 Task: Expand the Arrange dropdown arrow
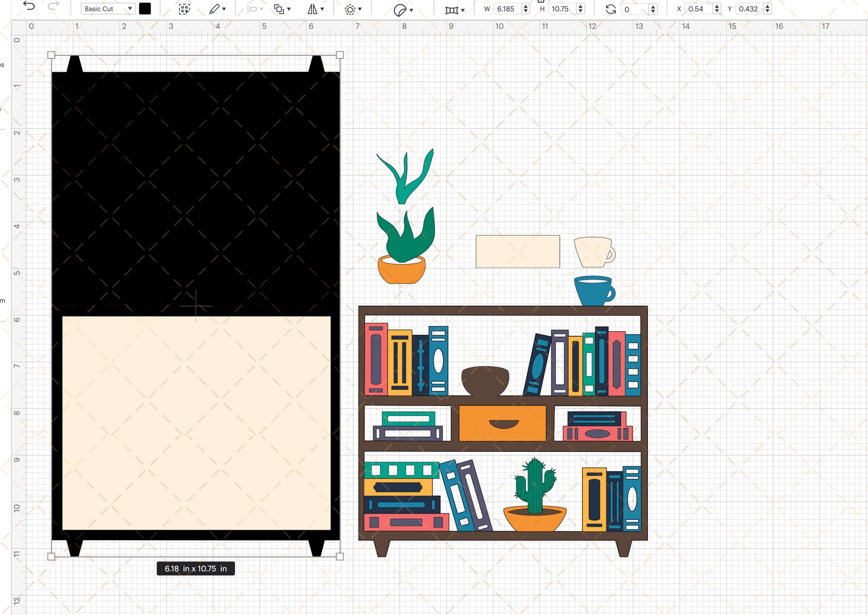click(x=289, y=10)
